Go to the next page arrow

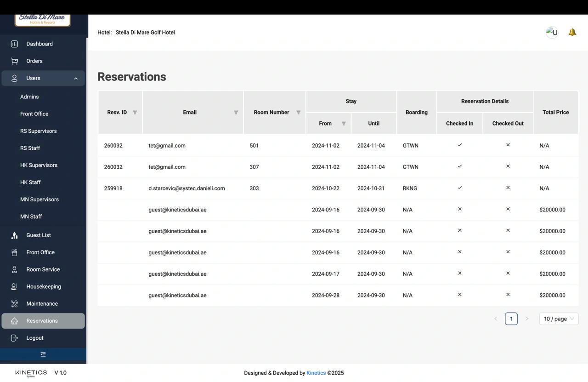click(527, 319)
